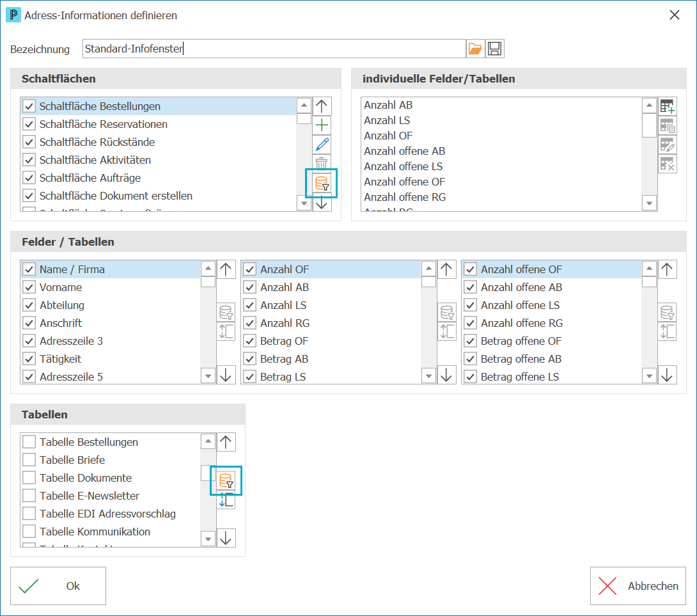Select Schaltfläche Dokument erstellen row
Screen dimensions: 697x616
(x=159, y=196)
